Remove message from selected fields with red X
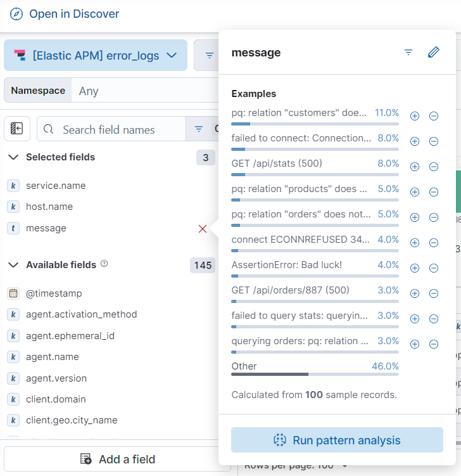461x476 pixels. pos(203,229)
